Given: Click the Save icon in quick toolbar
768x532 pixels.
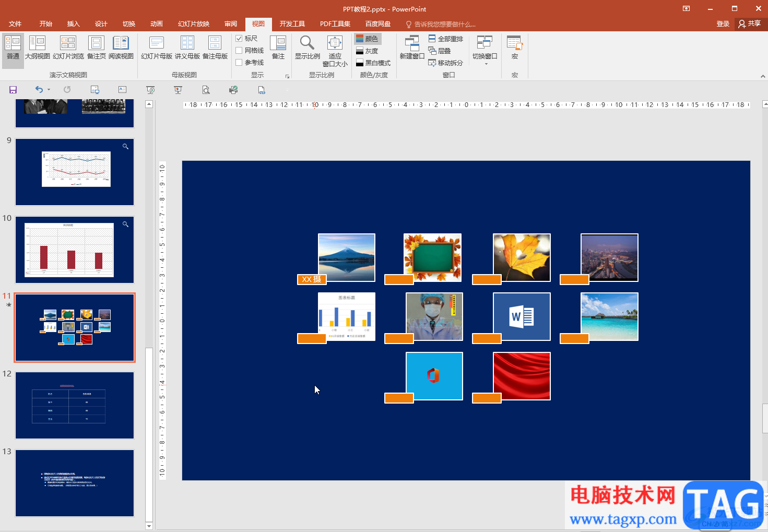Looking at the screenshot, I should pos(13,90).
